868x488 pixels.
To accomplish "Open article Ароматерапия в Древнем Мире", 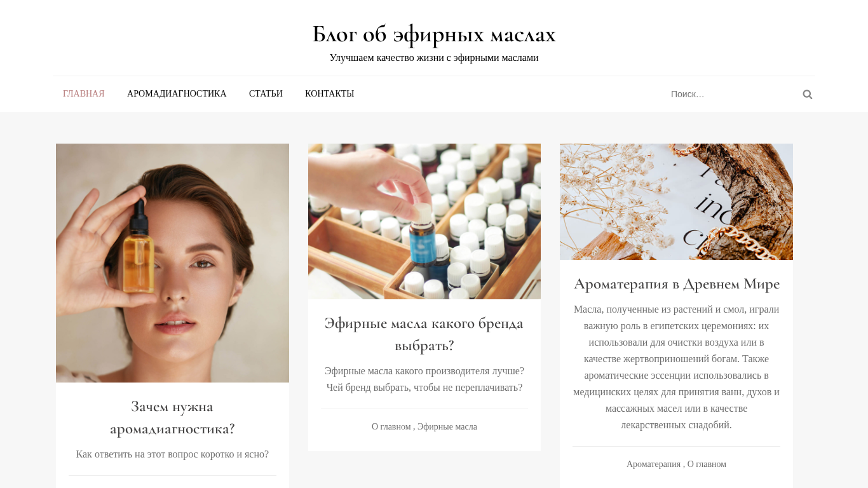I will click(676, 284).
